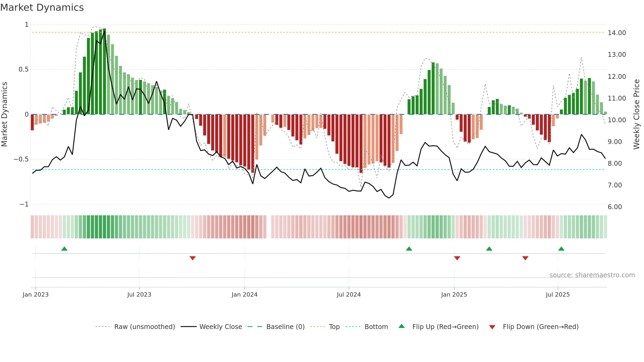The image size is (644, 362).
Task: Click the −0.5 left axis label
Action: click(x=21, y=159)
